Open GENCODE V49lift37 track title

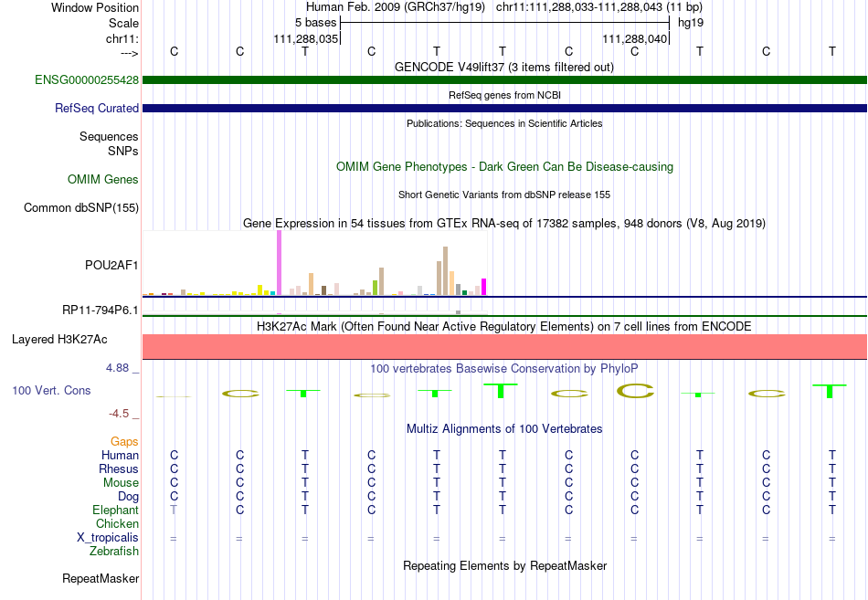tap(503, 67)
